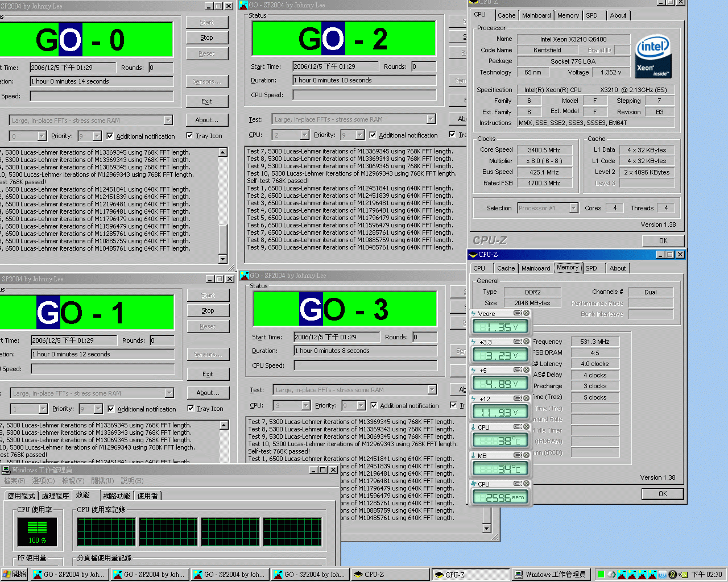This screenshot has height=582, width=728.
Task: Close the +3.3 voltage sensor widget
Action: click(527, 342)
